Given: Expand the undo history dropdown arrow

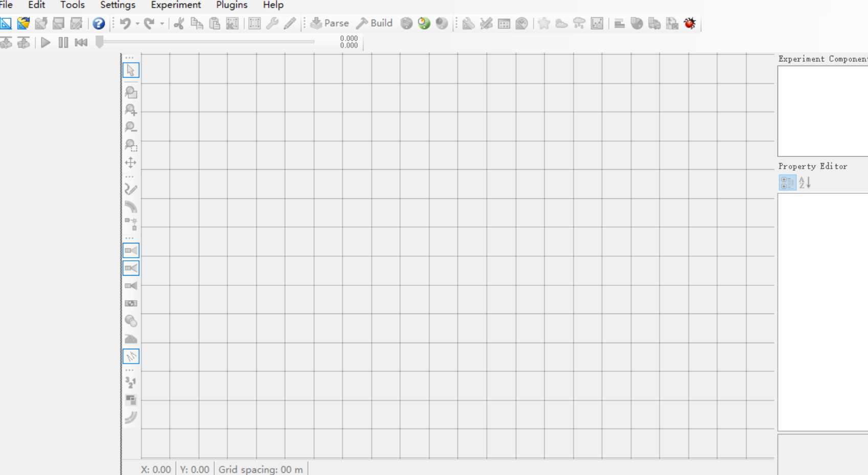Looking at the screenshot, I should 137,24.
